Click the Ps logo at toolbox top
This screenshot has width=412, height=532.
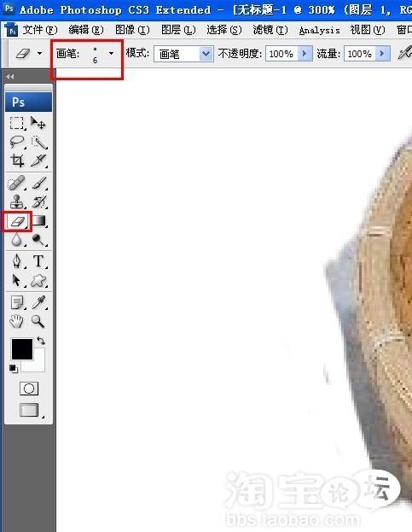(x=28, y=102)
